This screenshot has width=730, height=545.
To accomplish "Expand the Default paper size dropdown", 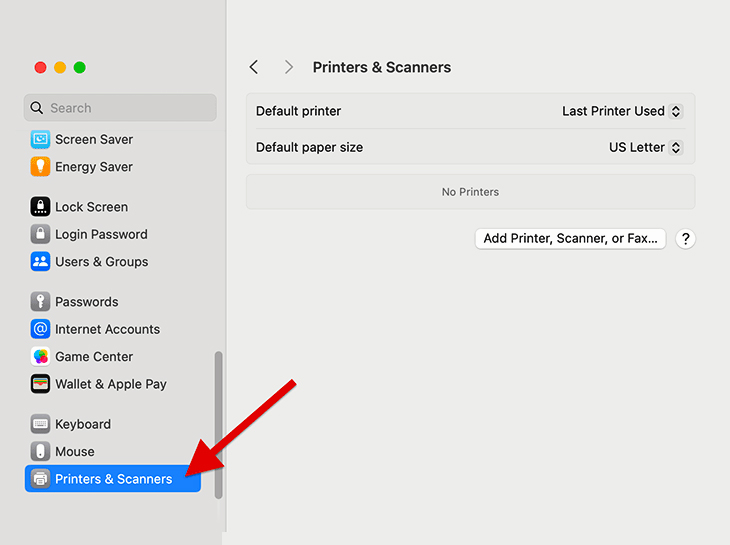I will click(645, 147).
